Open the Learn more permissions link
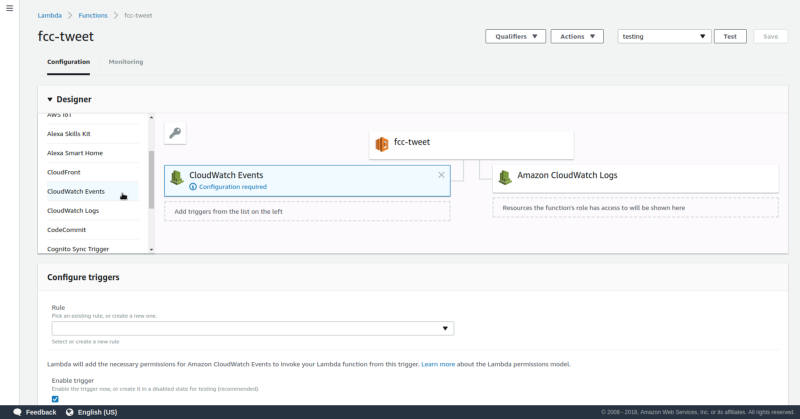Screen dimensions: 800x419 438,364
